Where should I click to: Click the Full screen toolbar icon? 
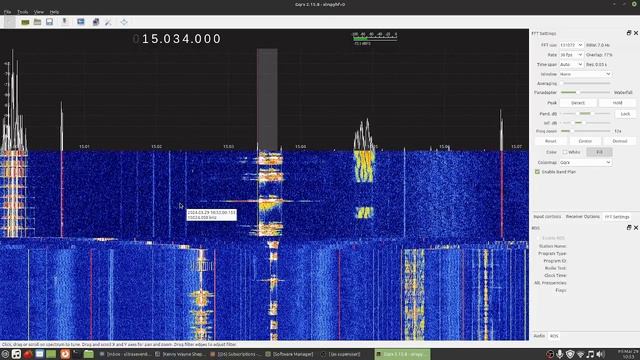124,22
